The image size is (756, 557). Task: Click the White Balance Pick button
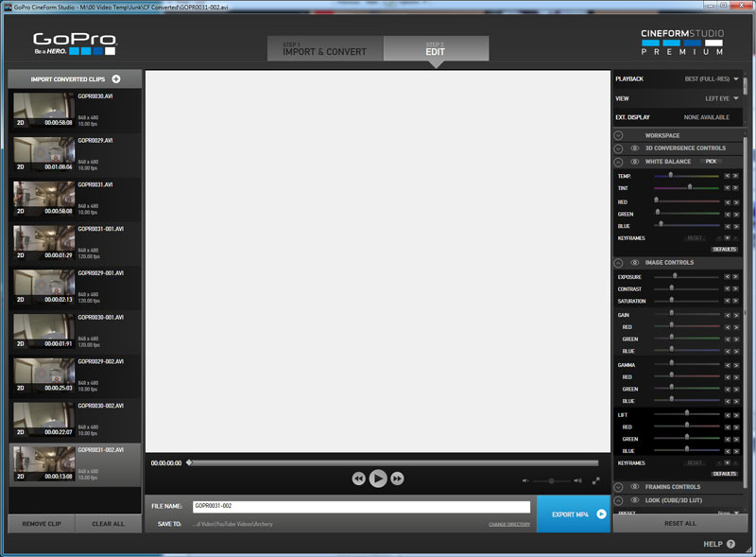(x=711, y=161)
